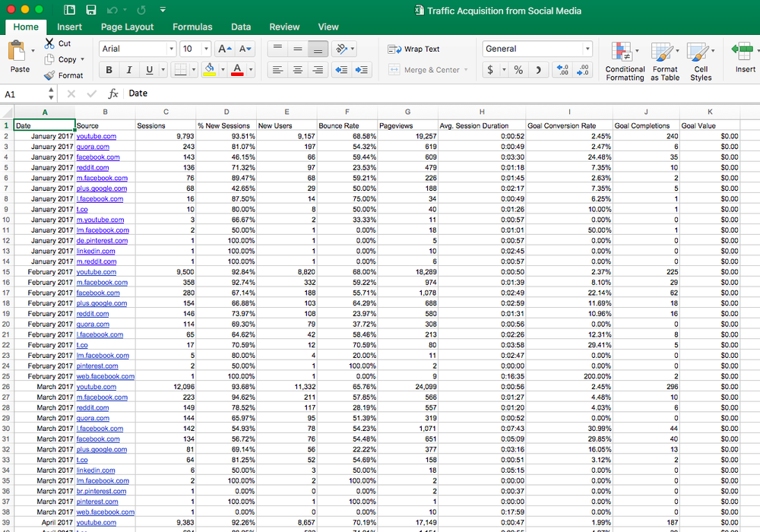Screen dimensions: 760x532
Task: Open quick access toolbar customize arrow
Action: click(163, 10)
